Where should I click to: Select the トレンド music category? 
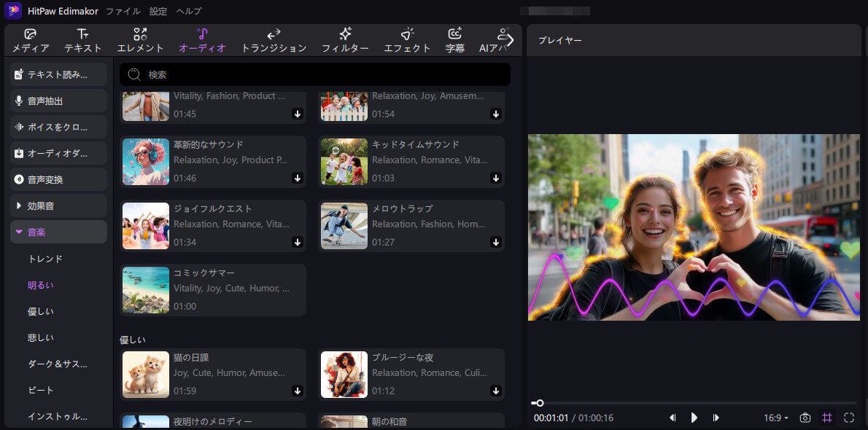pyautogui.click(x=45, y=259)
